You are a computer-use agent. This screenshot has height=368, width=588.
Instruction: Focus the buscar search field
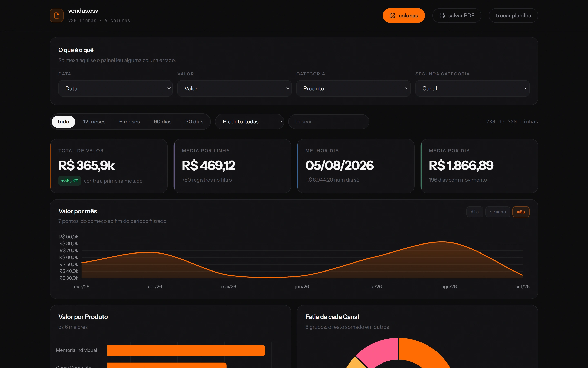[329, 122]
